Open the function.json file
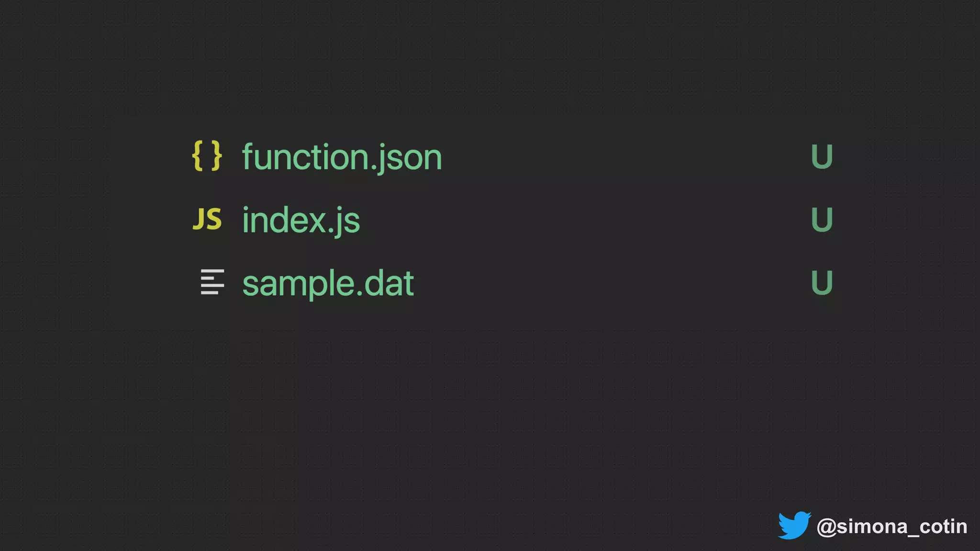The height and width of the screenshot is (551, 980). pos(342,157)
